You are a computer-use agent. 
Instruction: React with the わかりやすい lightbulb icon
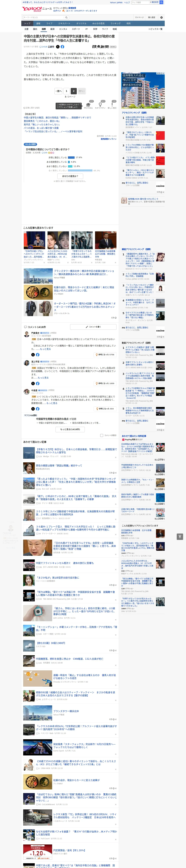100,105
